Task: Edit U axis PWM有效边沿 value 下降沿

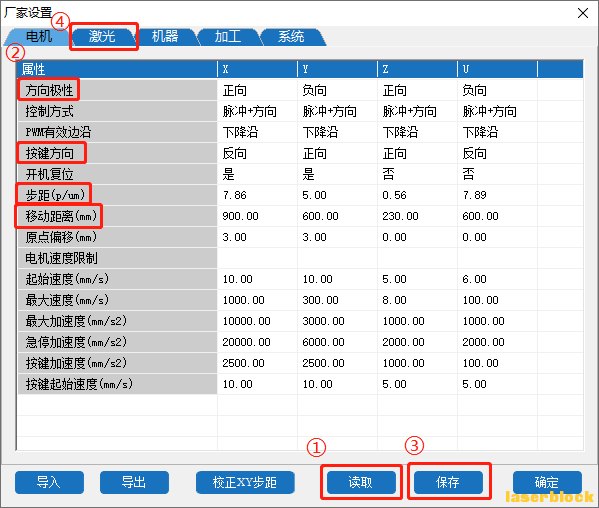Action: [497, 132]
